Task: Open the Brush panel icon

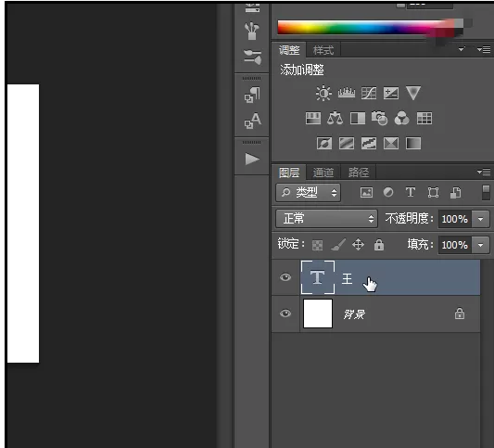Action: pyautogui.click(x=252, y=31)
